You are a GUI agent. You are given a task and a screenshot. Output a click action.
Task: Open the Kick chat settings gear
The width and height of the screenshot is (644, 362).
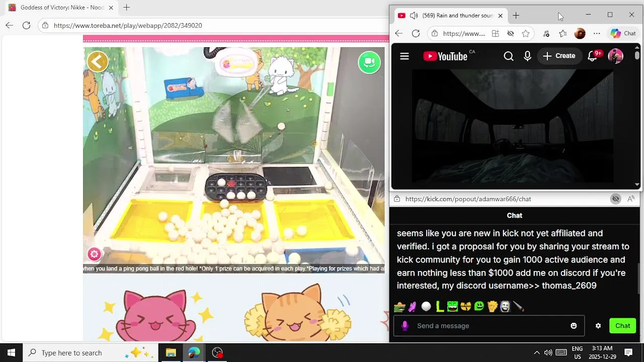click(598, 326)
